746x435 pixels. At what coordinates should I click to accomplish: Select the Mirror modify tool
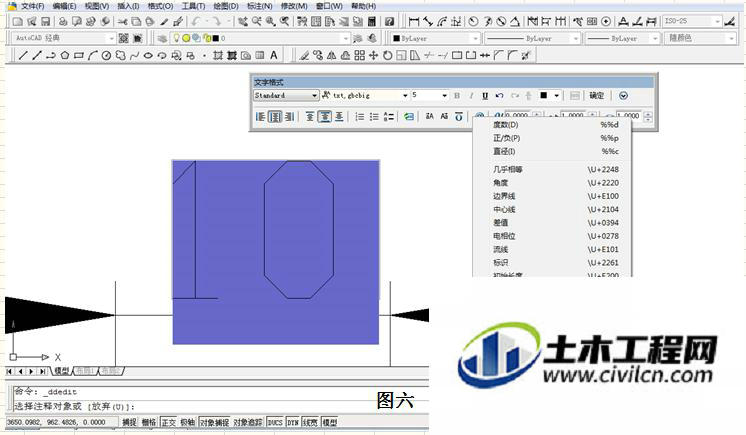[x=332, y=56]
